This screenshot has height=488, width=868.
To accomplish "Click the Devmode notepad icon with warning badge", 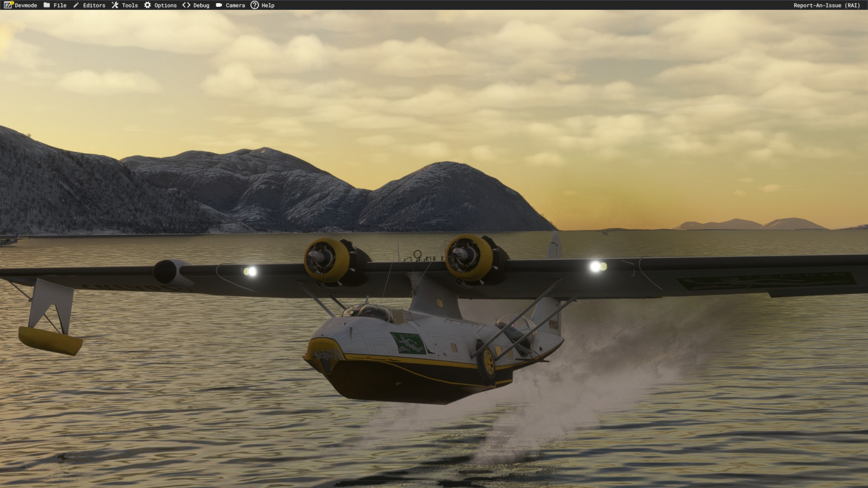I will coord(8,5).
